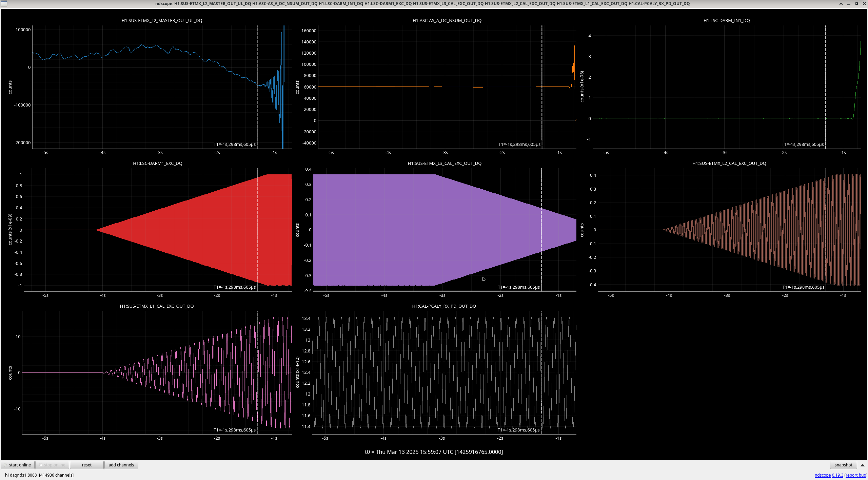Click the H1:CAL-PCALY_RX_PD_OUT_DQ plot title
The width and height of the screenshot is (868, 480).
[x=444, y=306]
